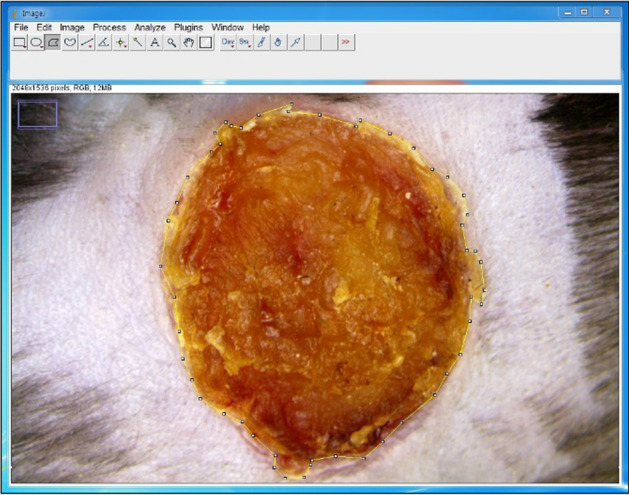Select the Text tool
The height and width of the screenshot is (495, 629).
click(x=154, y=42)
